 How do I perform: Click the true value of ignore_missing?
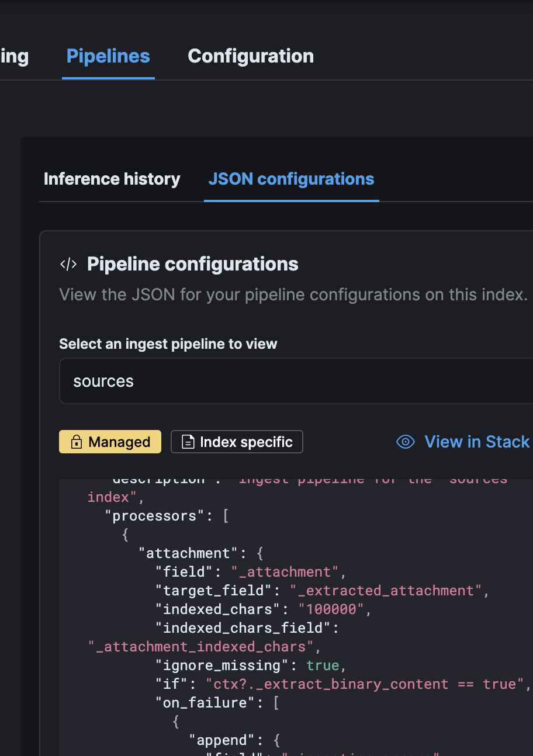coord(322,665)
